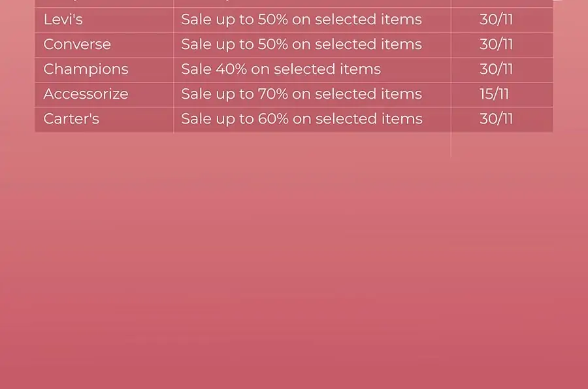Click the Converse 30/11 date

tap(496, 44)
